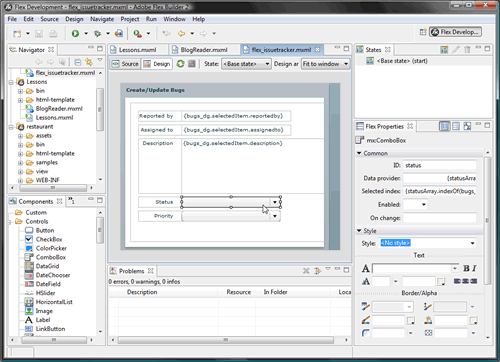Open the font family dropdown in Text section
This screenshot has height=362, width=500.
click(x=455, y=268)
